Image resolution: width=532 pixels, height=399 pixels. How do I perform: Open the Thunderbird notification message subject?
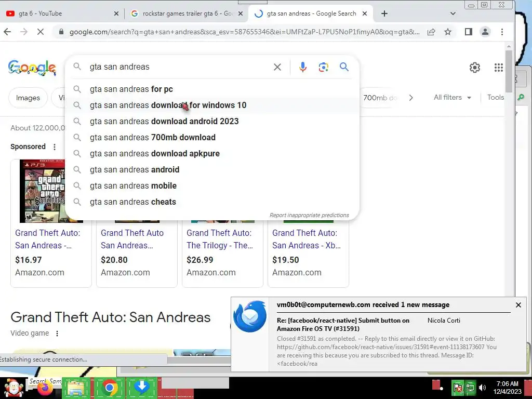343,324
